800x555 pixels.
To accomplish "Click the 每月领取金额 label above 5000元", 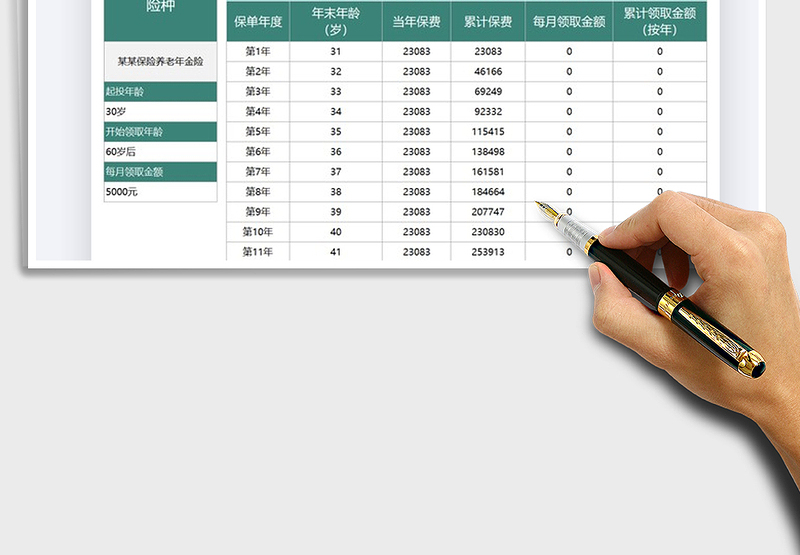I will pyautogui.click(x=161, y=172).
